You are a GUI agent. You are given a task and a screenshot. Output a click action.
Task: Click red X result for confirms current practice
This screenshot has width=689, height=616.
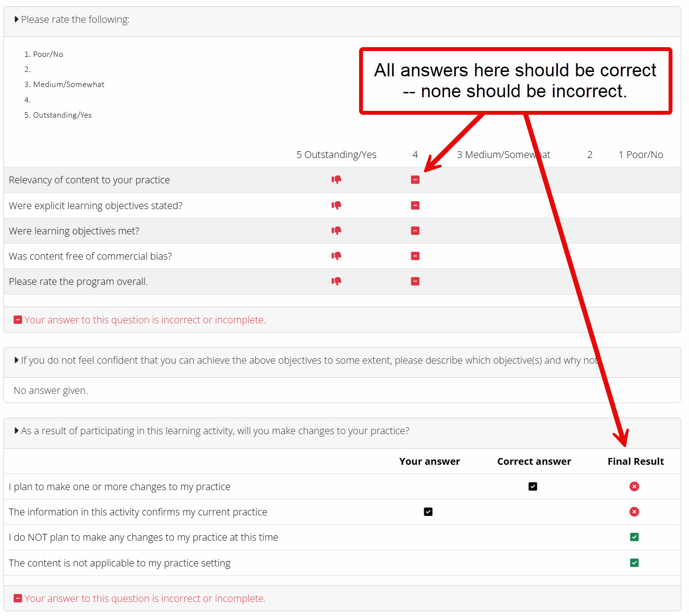(x=634, y=512)
